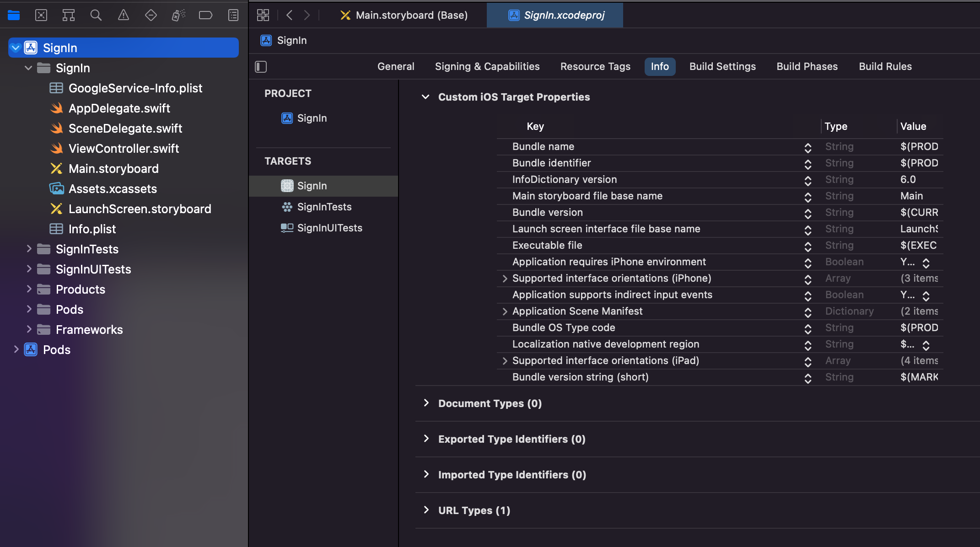Switch to the Build Settings tab
Screen dimensions: 980x547
click(x=722, y=67)
